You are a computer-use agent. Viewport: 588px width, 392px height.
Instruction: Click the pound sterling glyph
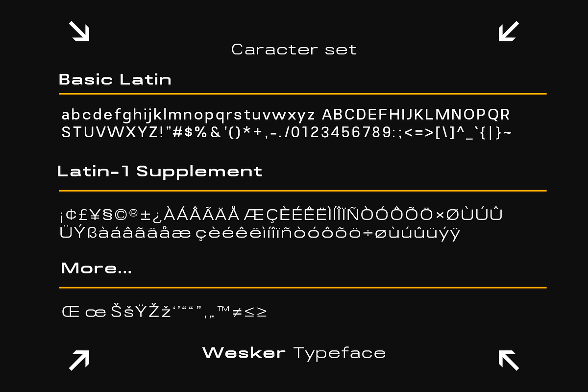point(83,215)
